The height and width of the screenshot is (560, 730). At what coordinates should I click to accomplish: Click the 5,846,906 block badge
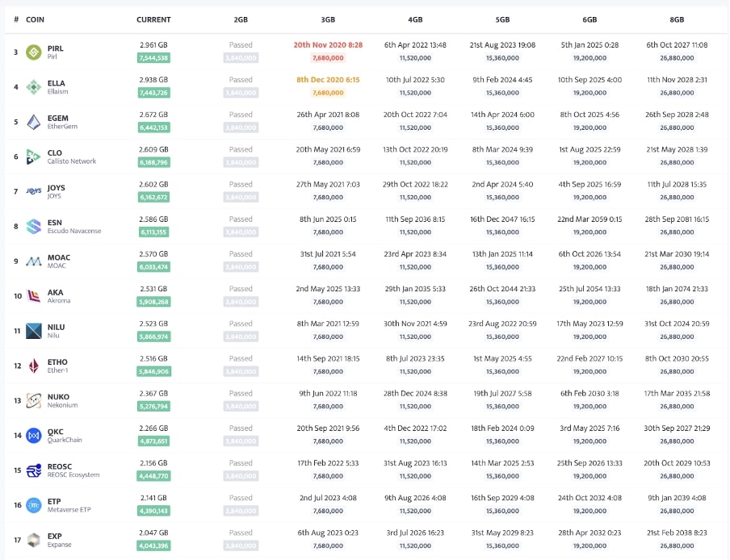tap(153, 372)
